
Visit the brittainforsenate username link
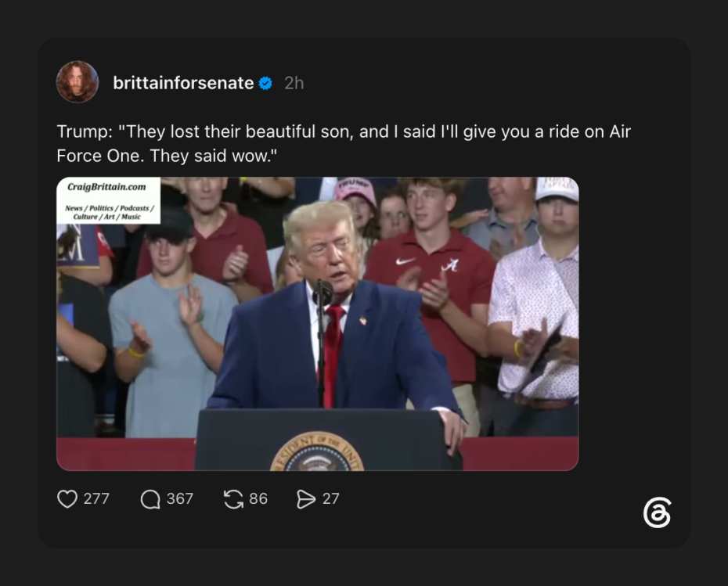tap(183, 83)
